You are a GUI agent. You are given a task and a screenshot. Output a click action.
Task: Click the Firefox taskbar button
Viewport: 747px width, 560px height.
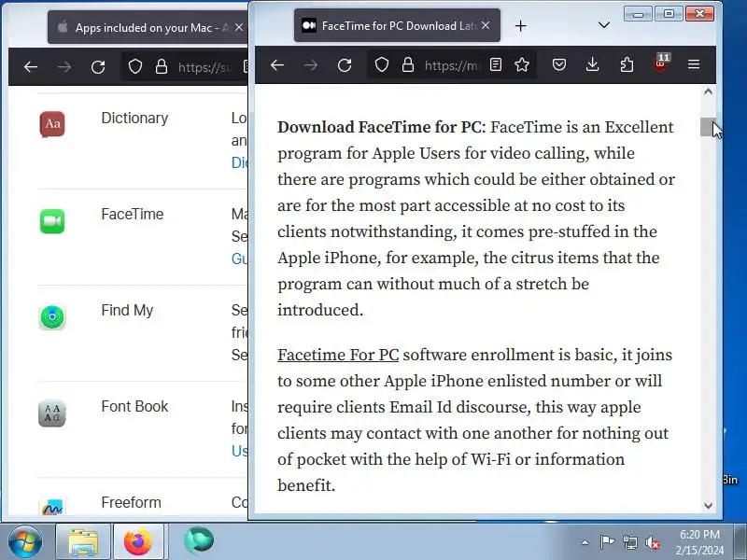139,541
